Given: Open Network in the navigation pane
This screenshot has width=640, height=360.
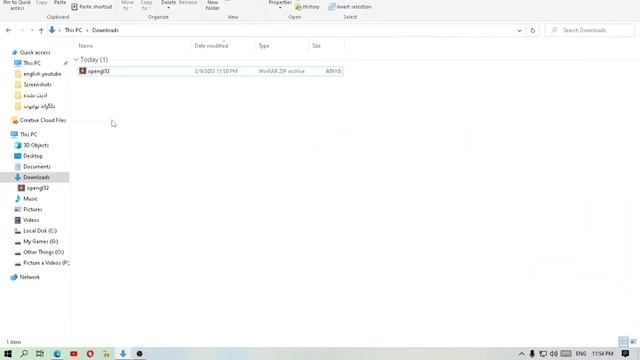Looking at the screenshot, I should (x=29, y=277).
